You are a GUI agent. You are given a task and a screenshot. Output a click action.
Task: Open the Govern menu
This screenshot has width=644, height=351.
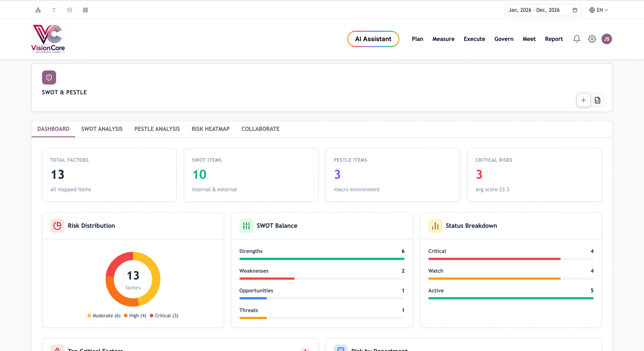click(x=504, y=39)
